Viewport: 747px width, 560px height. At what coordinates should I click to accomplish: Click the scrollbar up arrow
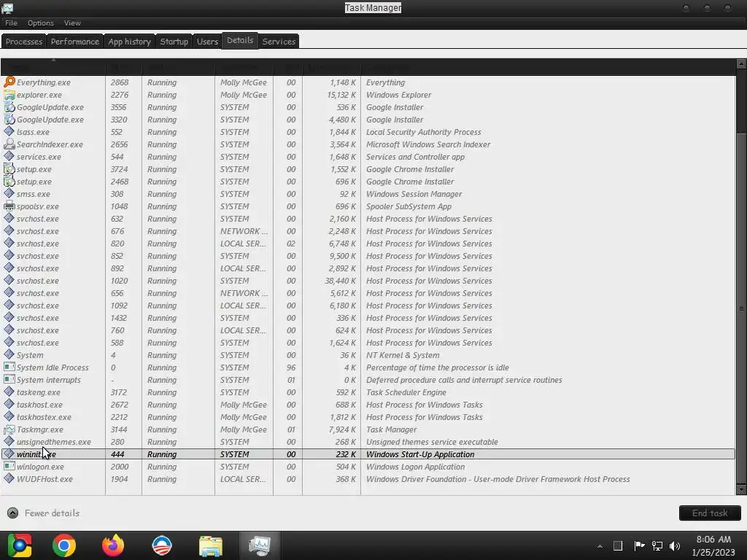point(741,64)
